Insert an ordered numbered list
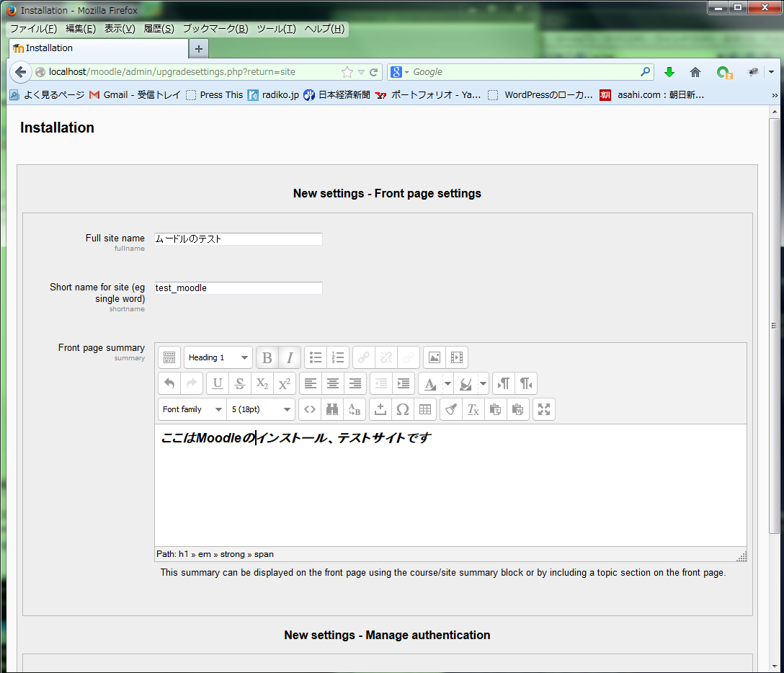Screen dimensions: 784x673 (x=338, y=357)
